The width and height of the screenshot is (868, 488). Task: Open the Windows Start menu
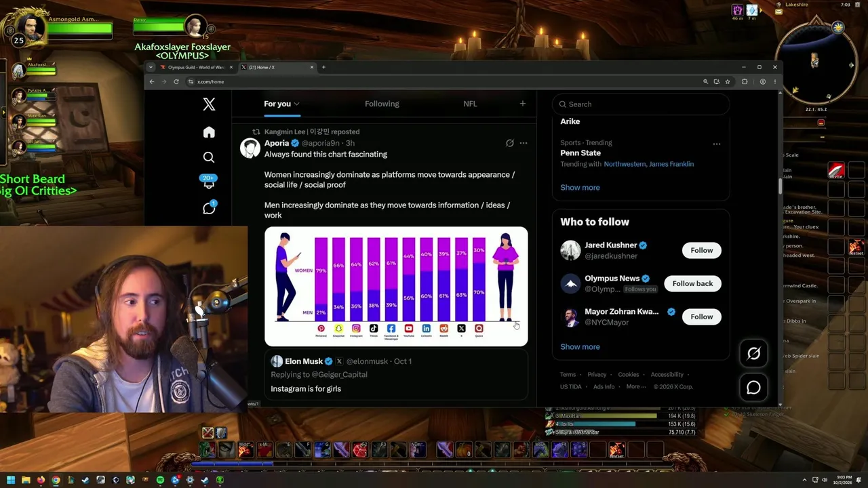tap(11, 480)
